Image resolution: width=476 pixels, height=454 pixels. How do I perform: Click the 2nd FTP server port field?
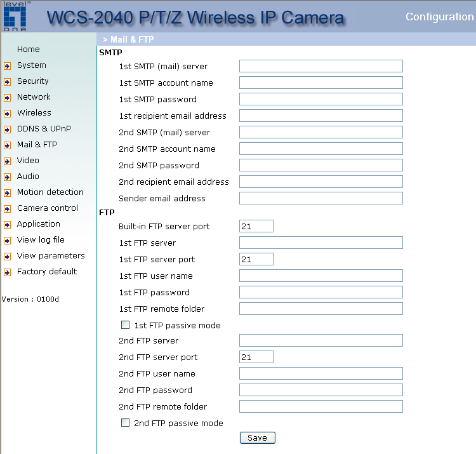256,357
